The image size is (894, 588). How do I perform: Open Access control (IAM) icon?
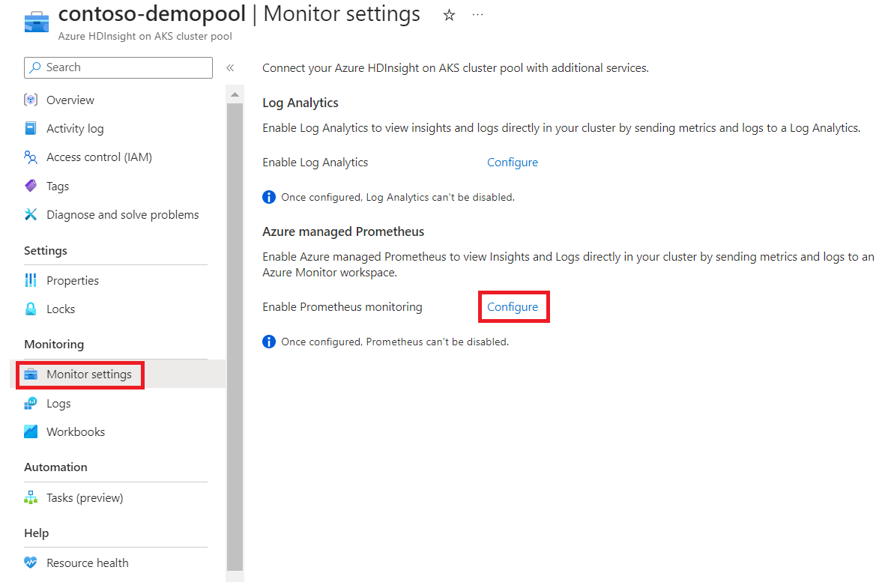click(x=31, y=157)
